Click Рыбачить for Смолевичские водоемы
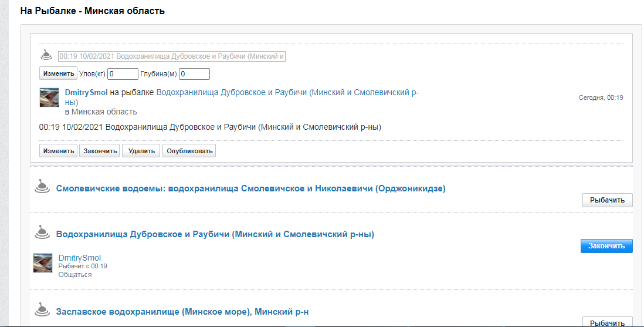This screenshot has width=644, height=327. [608, 200]
